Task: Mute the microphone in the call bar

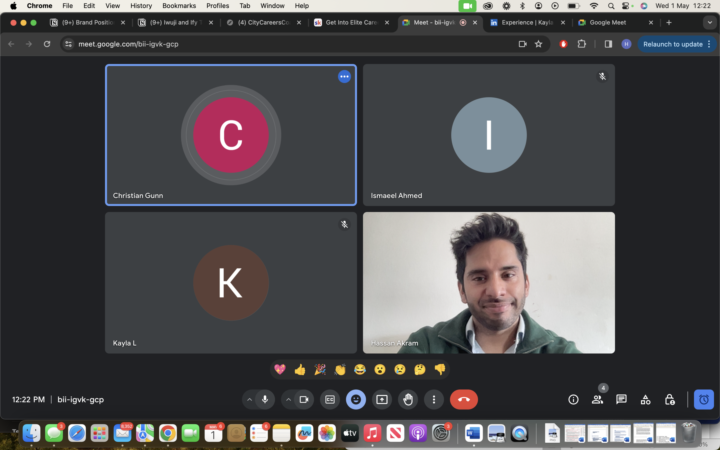Action: coord(265,399)
